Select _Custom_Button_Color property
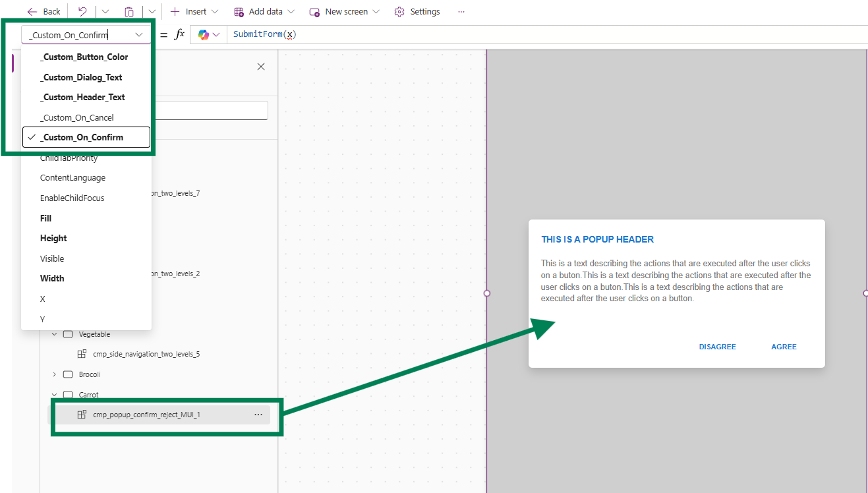Image resolution: width=868 pixels, height=493 pixels. [84, 57]
